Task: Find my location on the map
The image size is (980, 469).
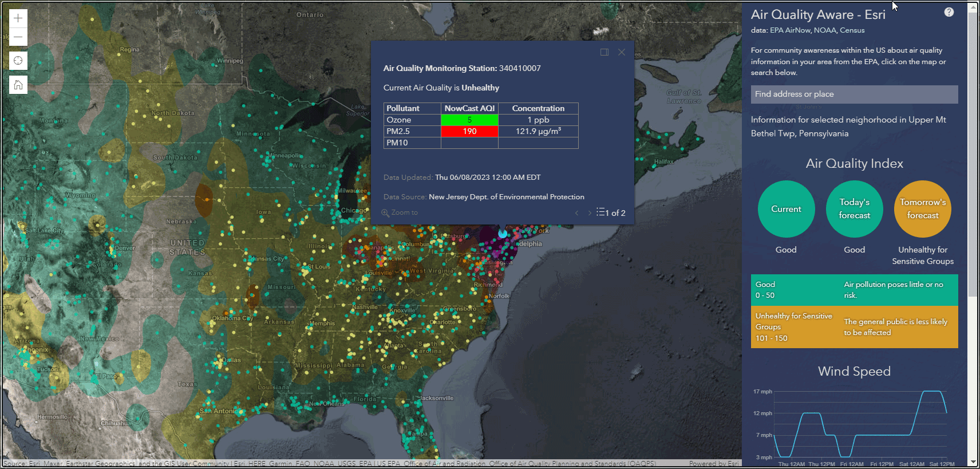Action: 18,61
